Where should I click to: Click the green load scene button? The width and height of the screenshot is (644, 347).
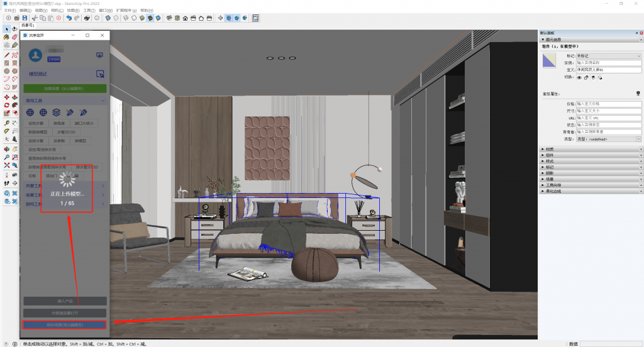(x=65, y=88)
